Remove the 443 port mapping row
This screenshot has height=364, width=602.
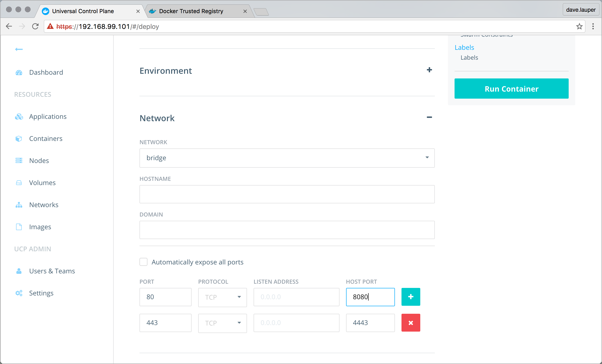[410, 323]
